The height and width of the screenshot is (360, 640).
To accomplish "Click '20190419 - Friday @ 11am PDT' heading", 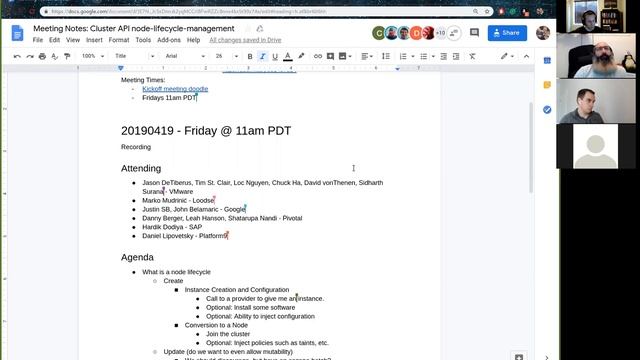I will (x=206, y=131).
